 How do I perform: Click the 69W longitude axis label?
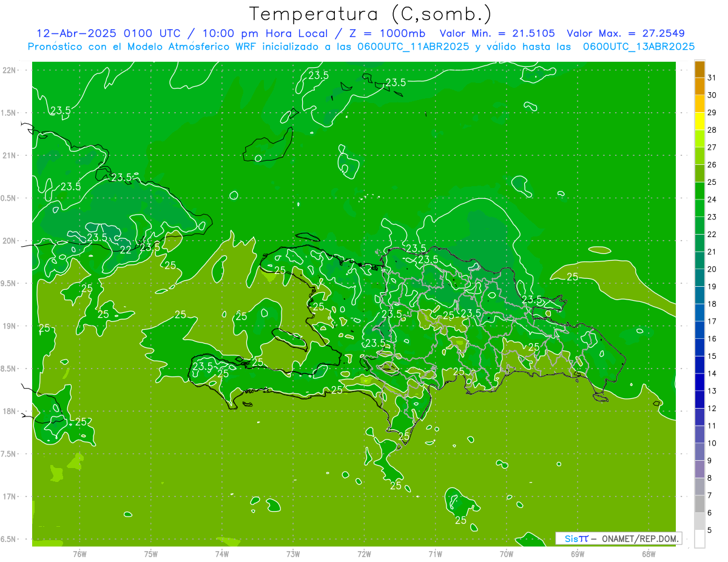click(577, 554)
